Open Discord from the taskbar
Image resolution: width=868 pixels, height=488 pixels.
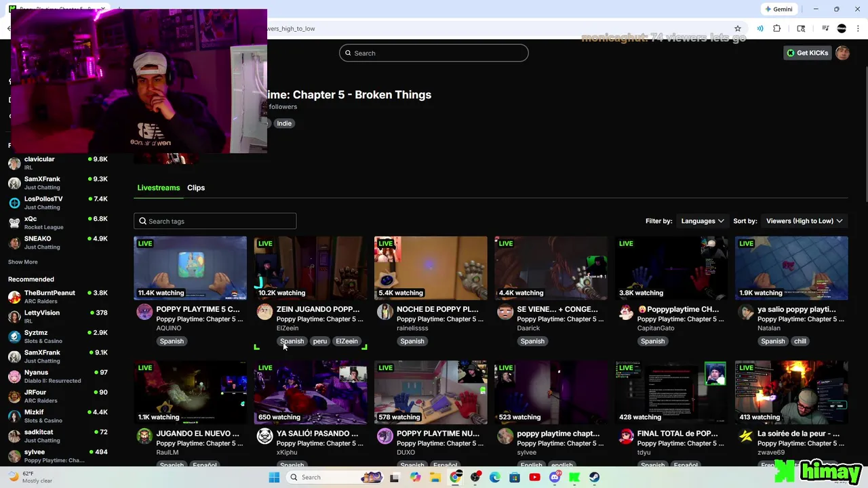click(x=555, y=477)
